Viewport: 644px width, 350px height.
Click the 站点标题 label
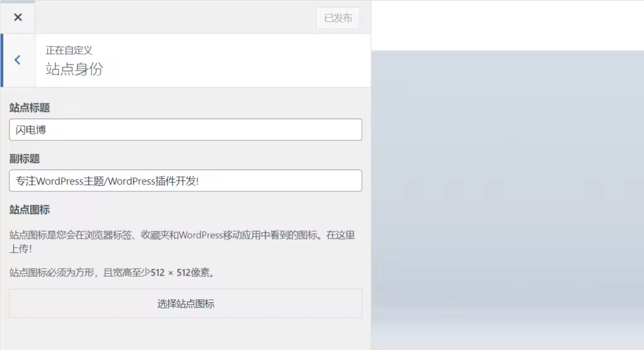[x=30, y=108]
